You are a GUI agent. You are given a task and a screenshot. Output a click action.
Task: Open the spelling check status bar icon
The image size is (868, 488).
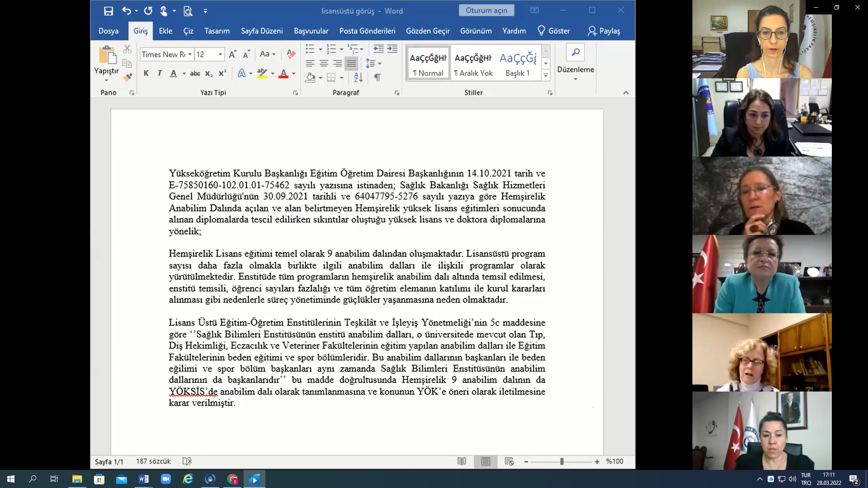pyautogui.click(x=187, y=461)
